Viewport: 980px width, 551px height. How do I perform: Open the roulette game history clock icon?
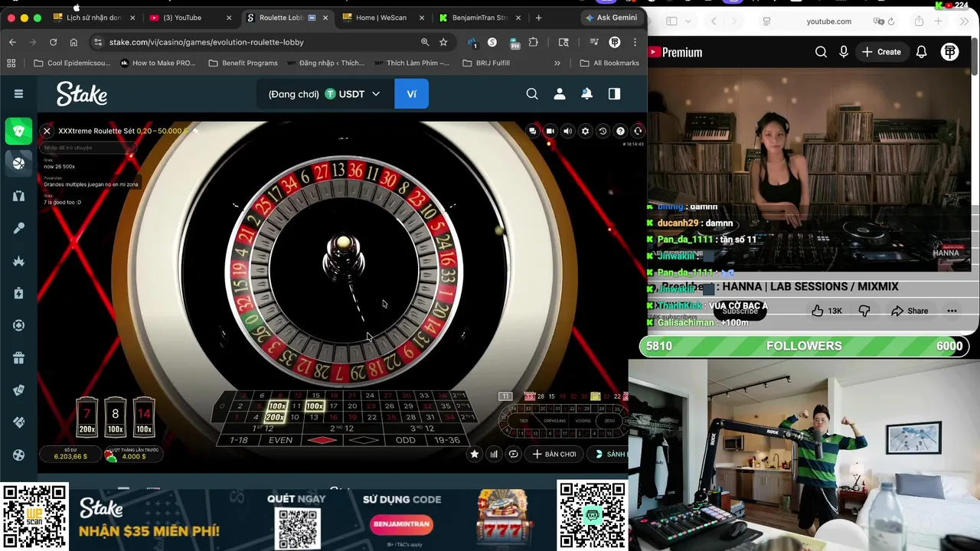tap(603, 131)
